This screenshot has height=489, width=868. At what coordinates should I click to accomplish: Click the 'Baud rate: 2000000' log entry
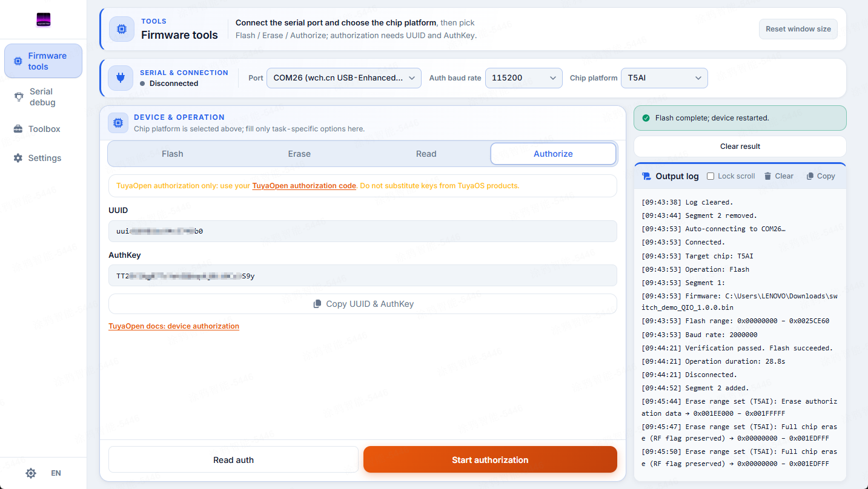[x=700, y=335]
